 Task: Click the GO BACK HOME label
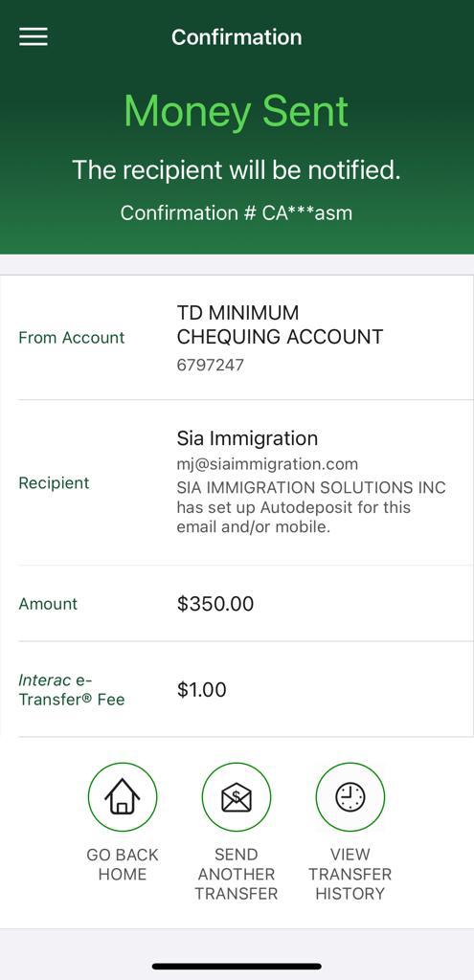pos(123,864)
